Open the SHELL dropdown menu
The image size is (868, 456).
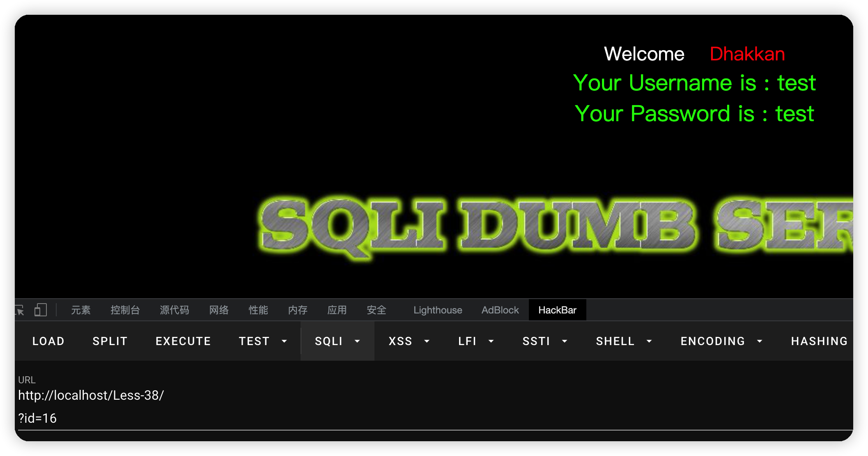[624, 341]
